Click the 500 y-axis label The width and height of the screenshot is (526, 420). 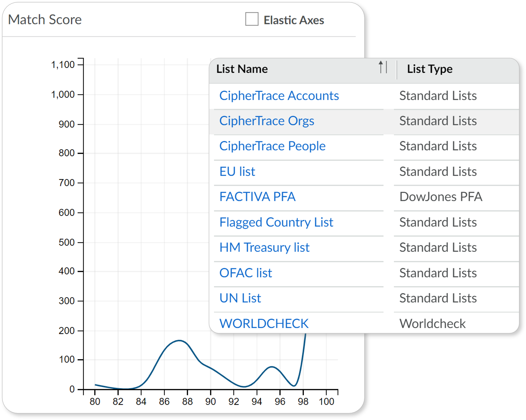coord(66,243)
